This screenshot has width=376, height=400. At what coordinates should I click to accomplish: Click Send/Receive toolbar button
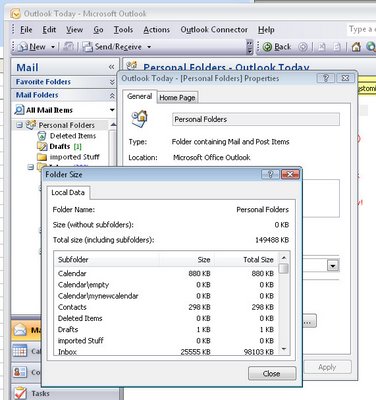point(112,47)
